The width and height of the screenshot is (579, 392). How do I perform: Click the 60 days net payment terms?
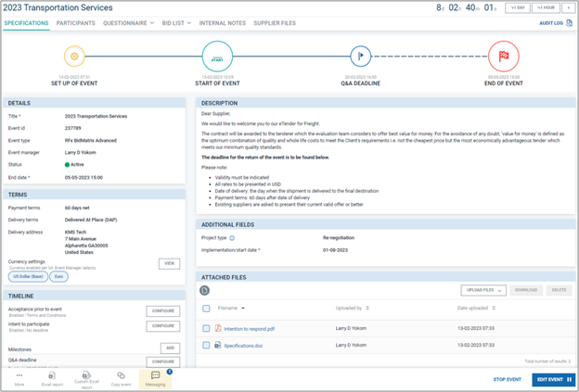77,208
